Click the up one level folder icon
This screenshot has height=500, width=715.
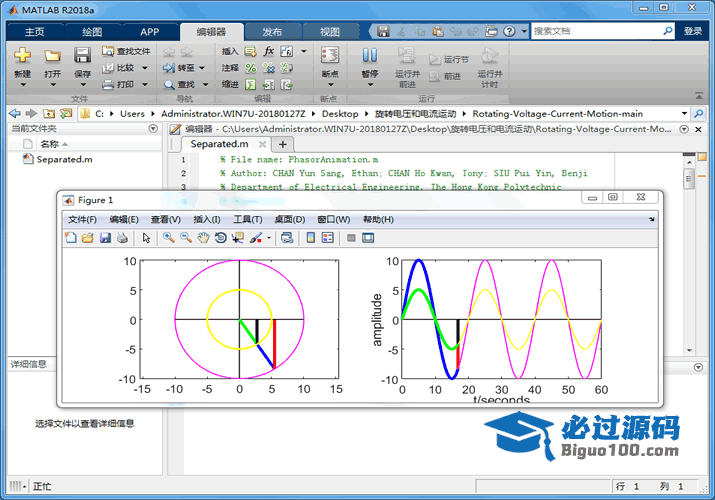pyautogui.click(x=49, y=113)
